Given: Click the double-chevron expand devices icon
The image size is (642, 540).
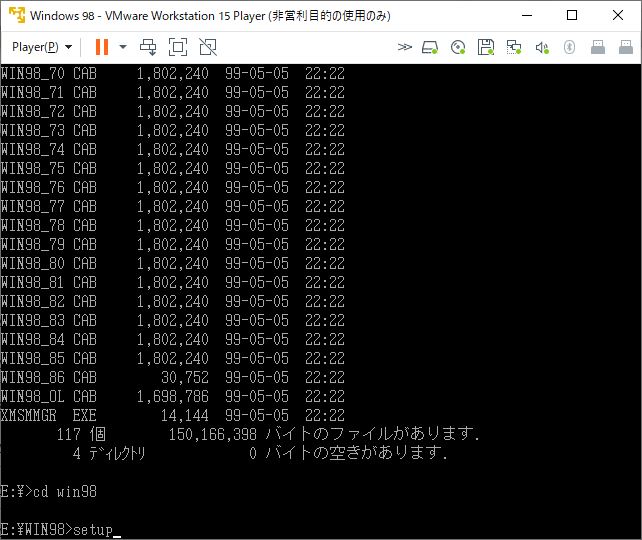Looking at the screenshot, I should [x=405, y=47].
